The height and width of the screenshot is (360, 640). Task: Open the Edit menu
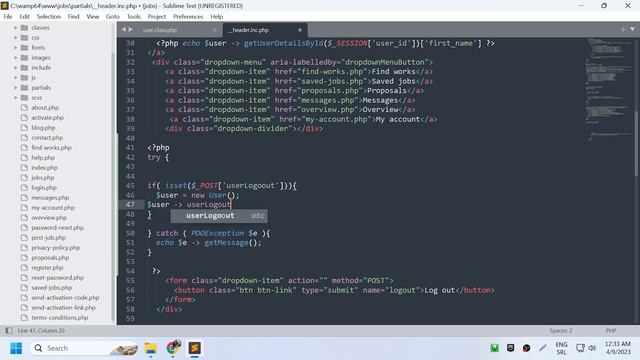tap(24, 17)
